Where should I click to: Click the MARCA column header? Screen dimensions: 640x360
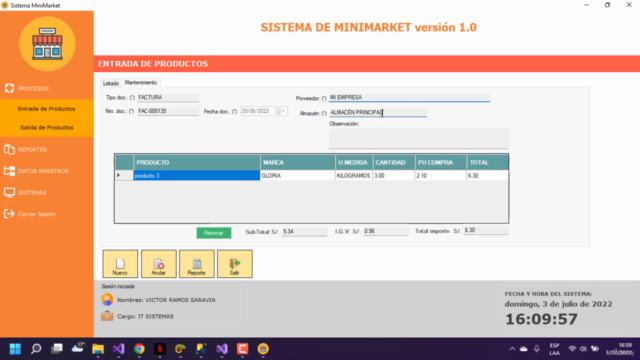tap(297, 162)
